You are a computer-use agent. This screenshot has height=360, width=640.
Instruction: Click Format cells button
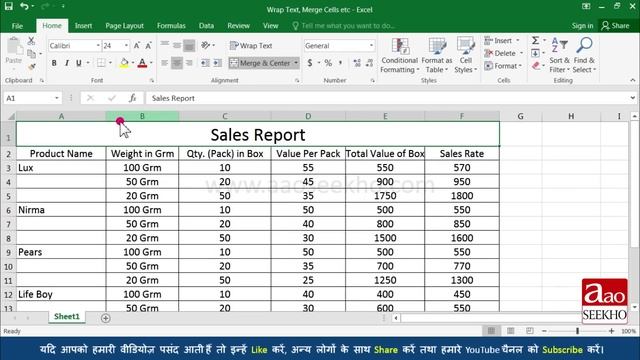click(503, 66)
